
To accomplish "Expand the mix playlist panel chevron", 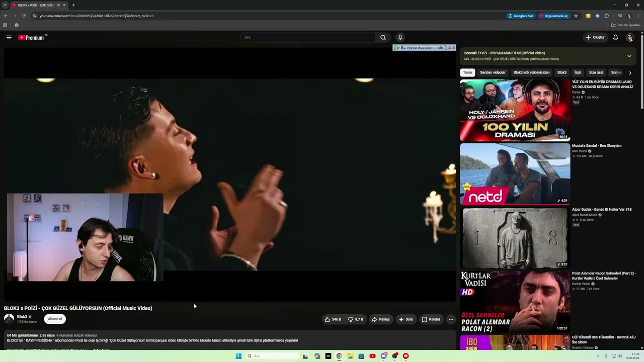I will click(x=629, y=56).
